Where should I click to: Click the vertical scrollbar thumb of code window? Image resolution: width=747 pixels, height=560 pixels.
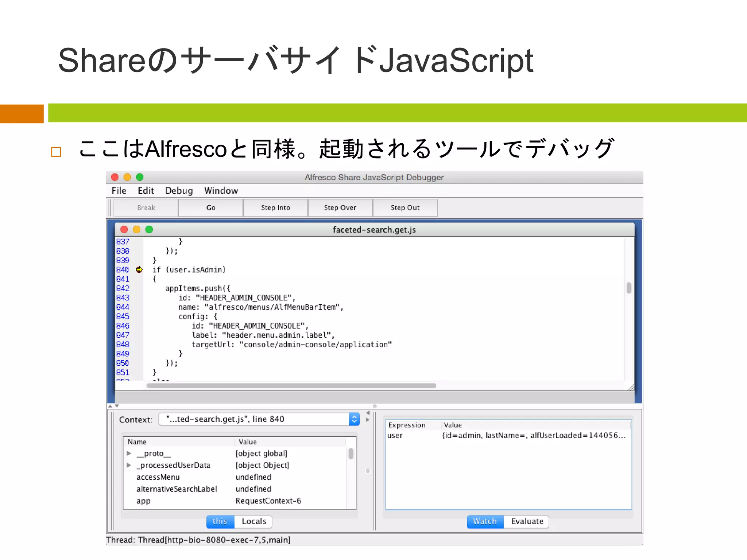coord(629,288)
